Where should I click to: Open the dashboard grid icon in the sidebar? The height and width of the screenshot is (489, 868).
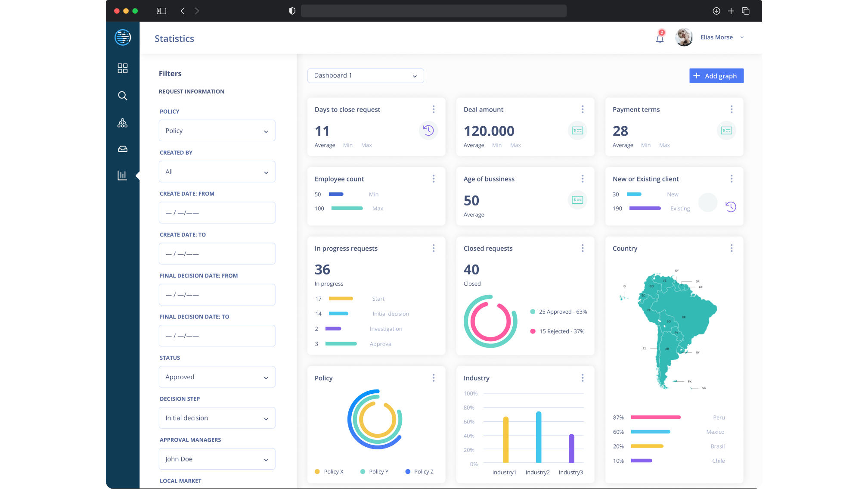(123, 69)
